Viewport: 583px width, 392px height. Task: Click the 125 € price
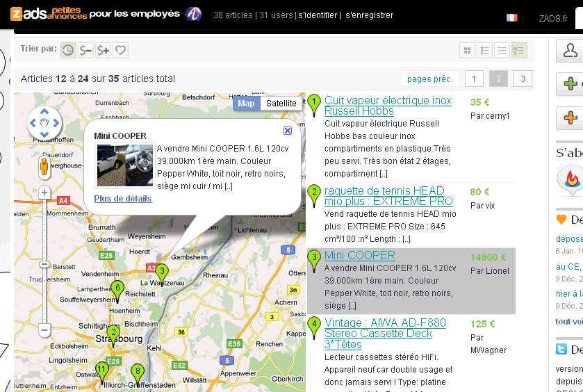click(x=482, y=324)
